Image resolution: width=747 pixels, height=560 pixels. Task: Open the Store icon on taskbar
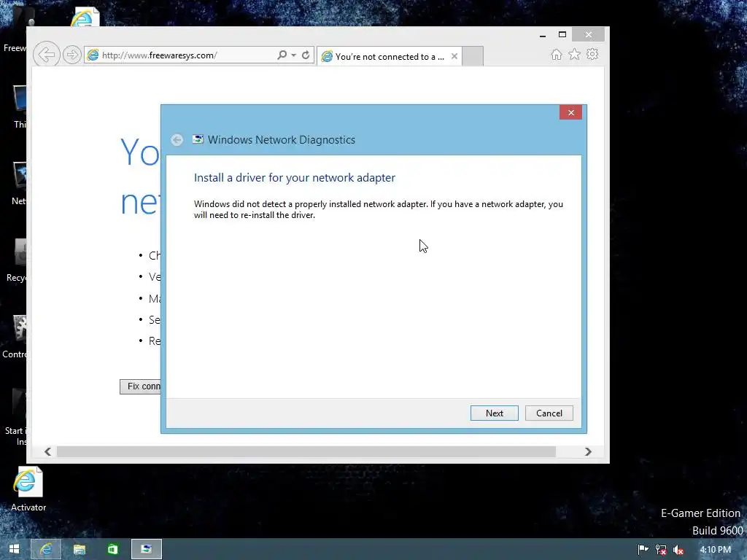click(x=113, y=549)
